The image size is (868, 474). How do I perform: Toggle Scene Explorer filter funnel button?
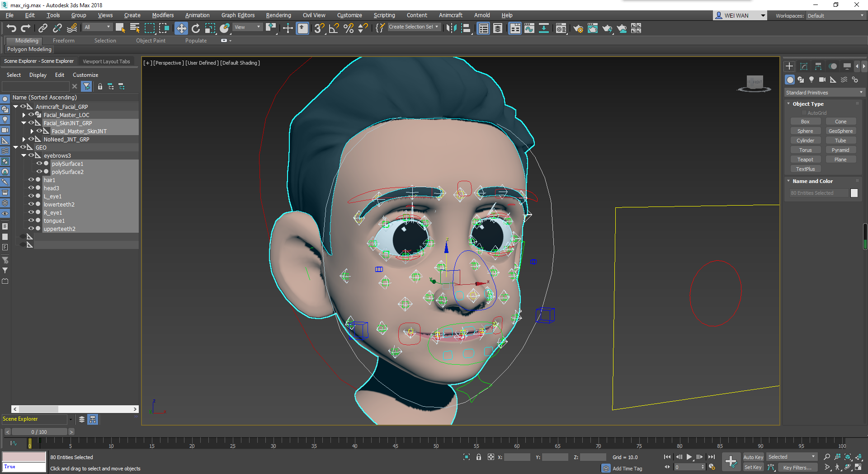(87, 86)
